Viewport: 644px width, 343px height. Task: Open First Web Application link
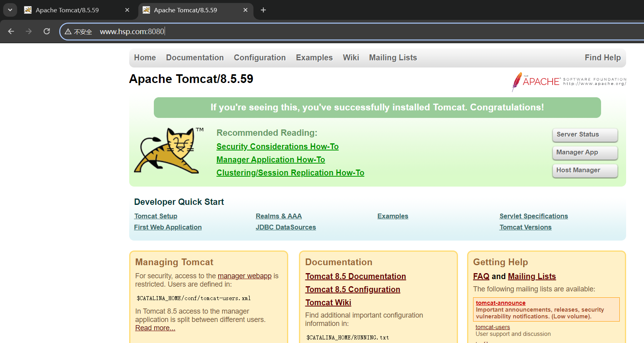pos(168,227)
